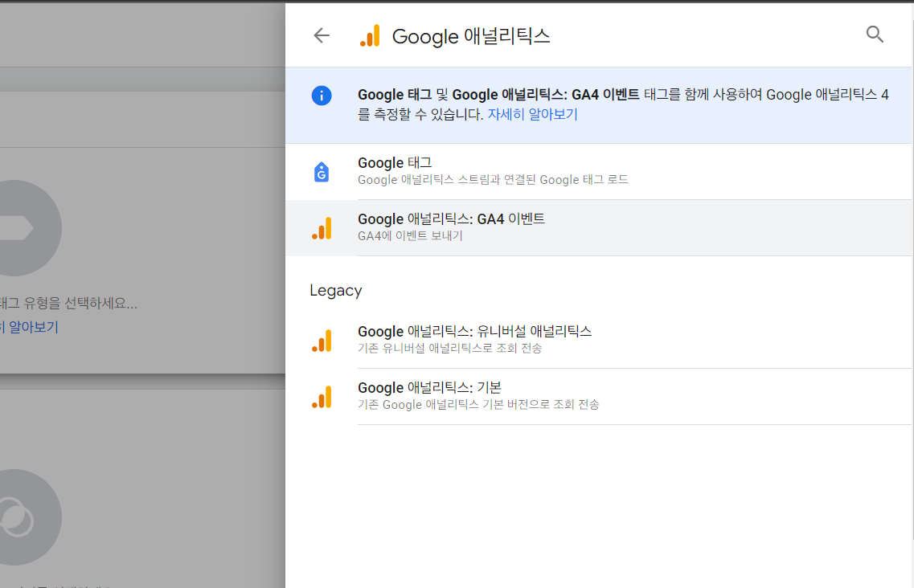Click '태그 유형을 선택하세요...' in background panel
This screenshot has width=914, height=588.
[x=69, y=303]
